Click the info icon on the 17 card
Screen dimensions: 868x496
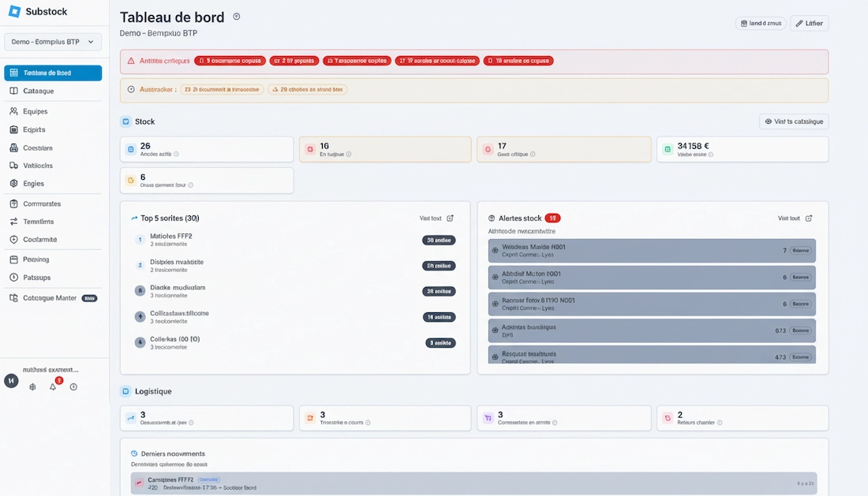pos(533,155)
